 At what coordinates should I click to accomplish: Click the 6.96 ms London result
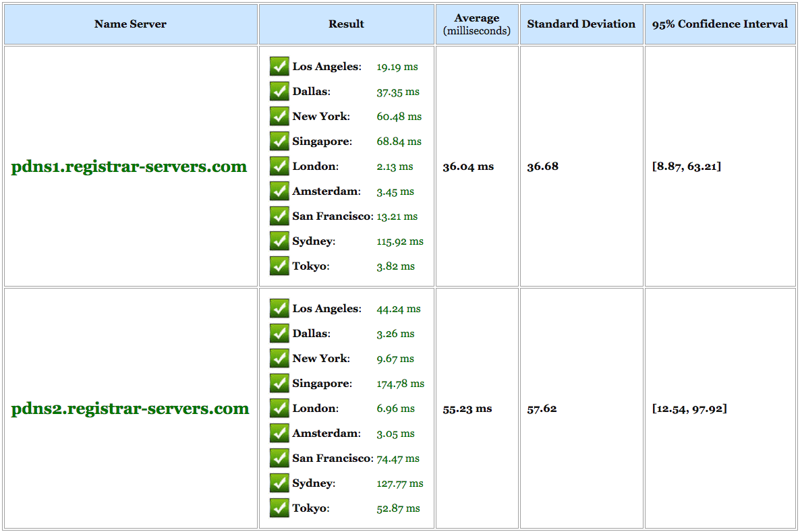tap(395, 409)
